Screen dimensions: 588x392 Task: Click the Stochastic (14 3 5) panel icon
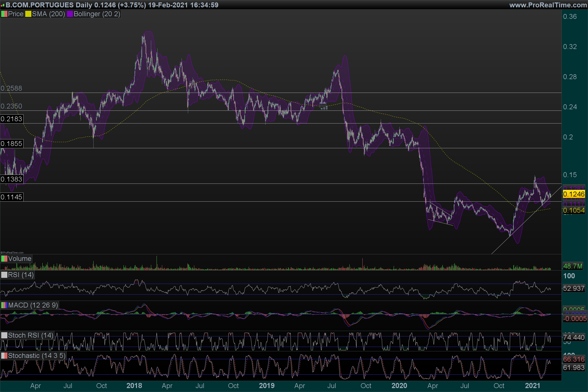(x=4, y=356)
